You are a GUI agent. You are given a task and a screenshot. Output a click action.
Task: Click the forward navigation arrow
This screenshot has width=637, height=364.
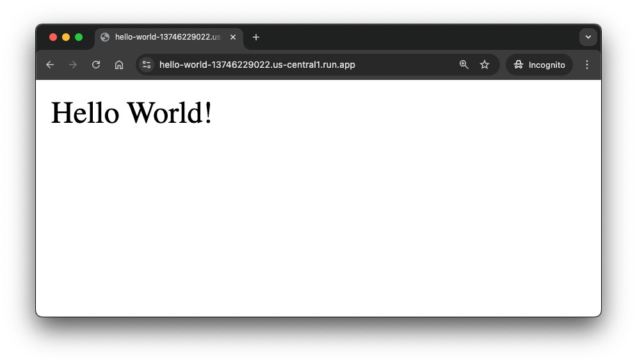[73, 65]
